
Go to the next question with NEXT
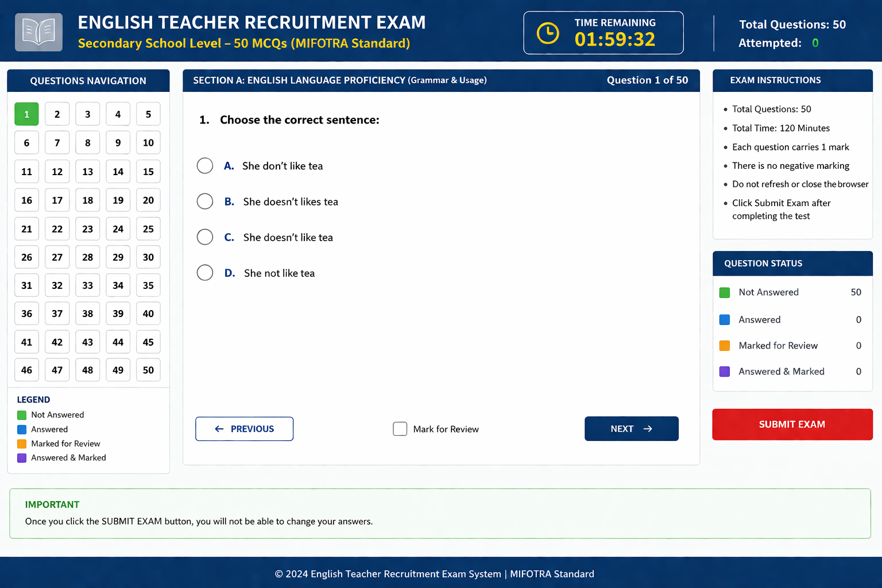click(x=631, y=429)
